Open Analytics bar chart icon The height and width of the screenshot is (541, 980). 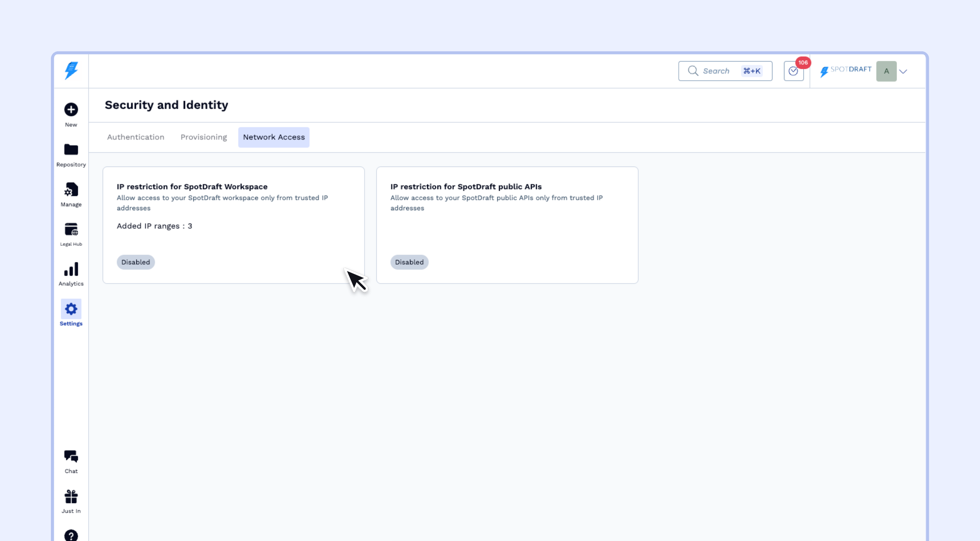[x=71, y=270]
